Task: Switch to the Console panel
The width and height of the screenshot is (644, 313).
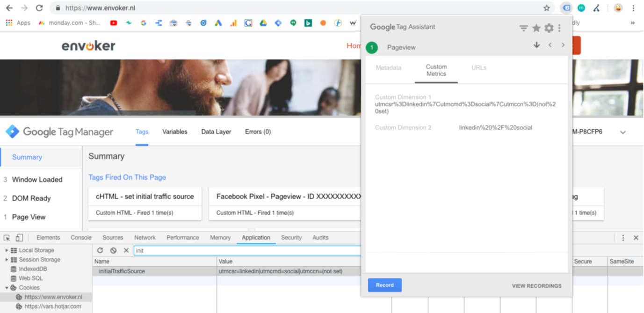Action: 81,238
